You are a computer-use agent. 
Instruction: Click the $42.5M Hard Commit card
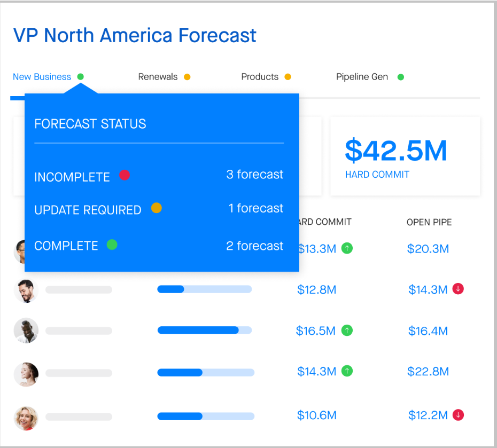click(x=405, y=156)
